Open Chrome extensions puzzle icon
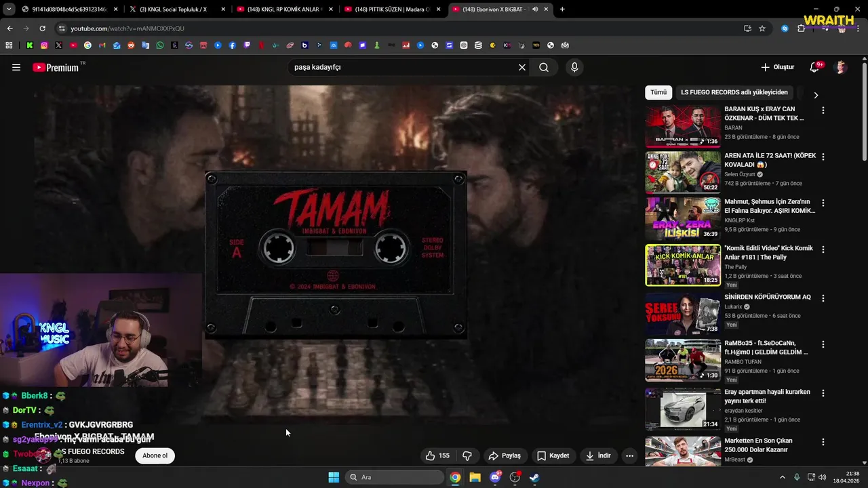The height and width of the screenshot is (488, 868). [801, 28]
